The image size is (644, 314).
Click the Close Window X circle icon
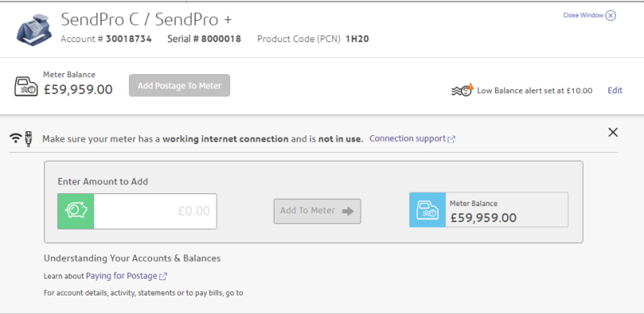point(611,15)
